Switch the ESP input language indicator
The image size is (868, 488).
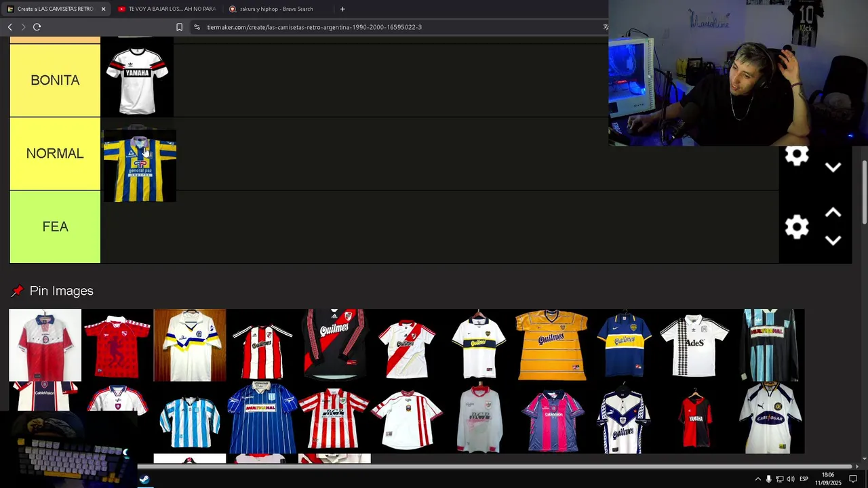point(804,479)
